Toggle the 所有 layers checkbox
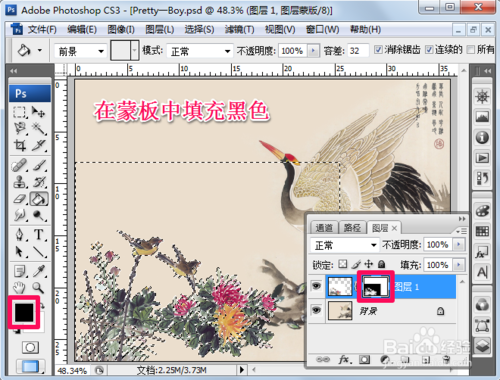Image resolution: width=500 pixels, height=380 pixels. (x=471, y=50)
